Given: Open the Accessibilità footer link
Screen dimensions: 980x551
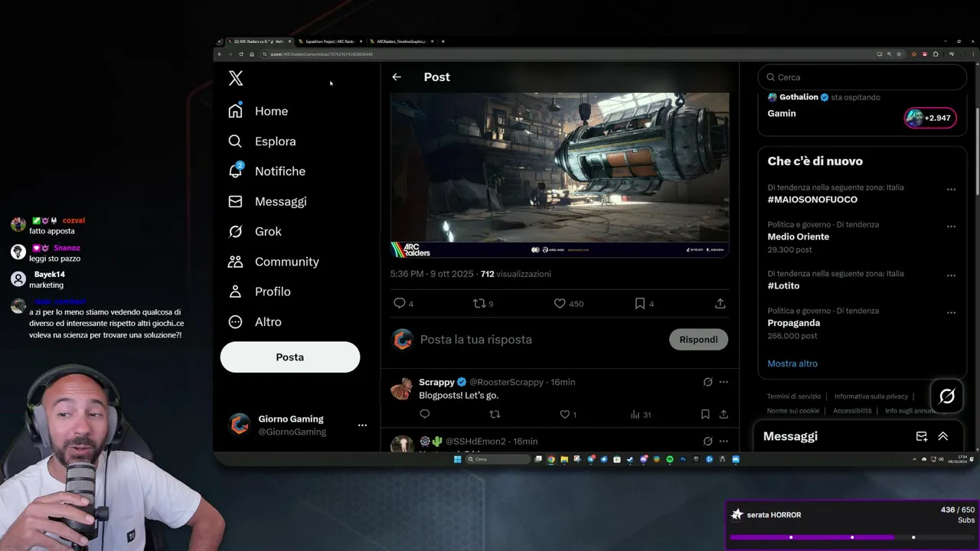Looking at the screenshot, I should pos(852,411).
